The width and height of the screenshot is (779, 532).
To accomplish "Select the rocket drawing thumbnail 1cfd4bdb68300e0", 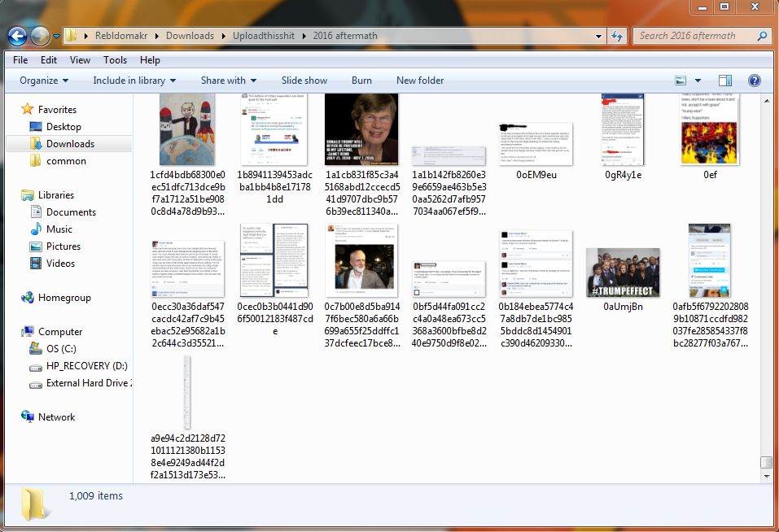I will pyautogui.click(x=187, y=129).
